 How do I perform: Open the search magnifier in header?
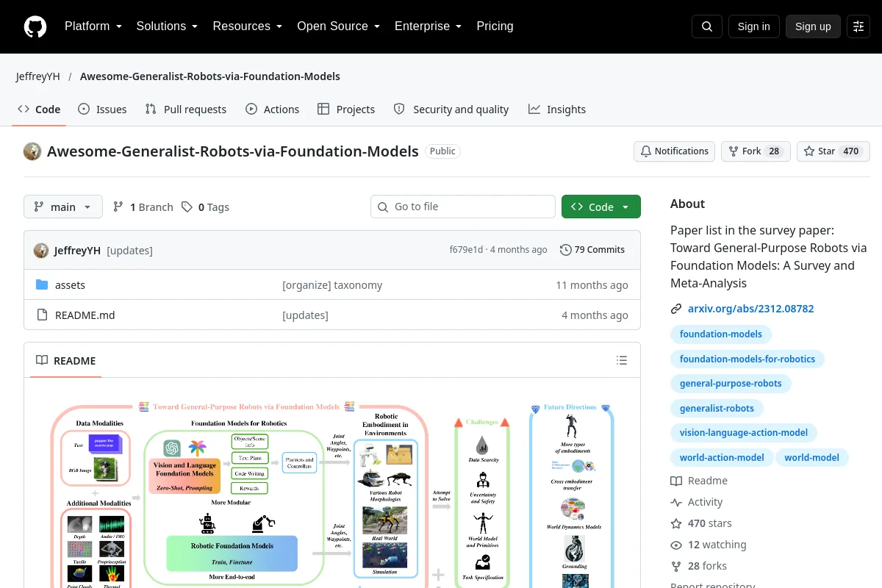[707, 26]
